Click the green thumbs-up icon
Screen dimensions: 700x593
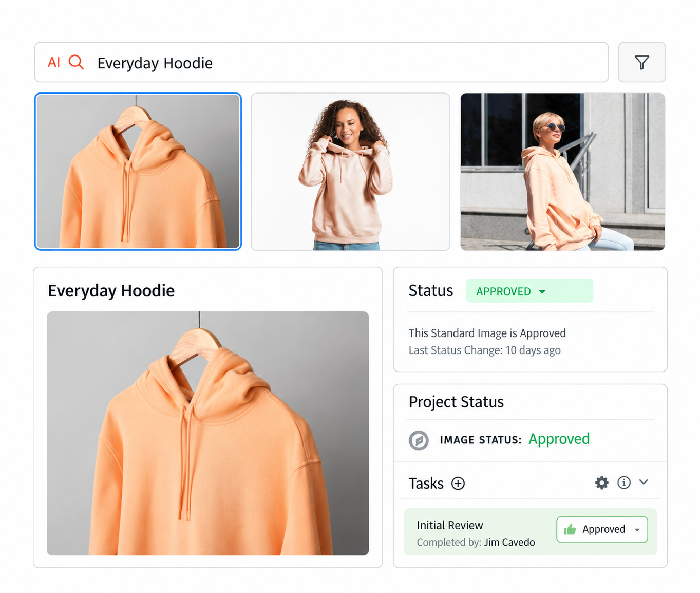click(570, 529)
